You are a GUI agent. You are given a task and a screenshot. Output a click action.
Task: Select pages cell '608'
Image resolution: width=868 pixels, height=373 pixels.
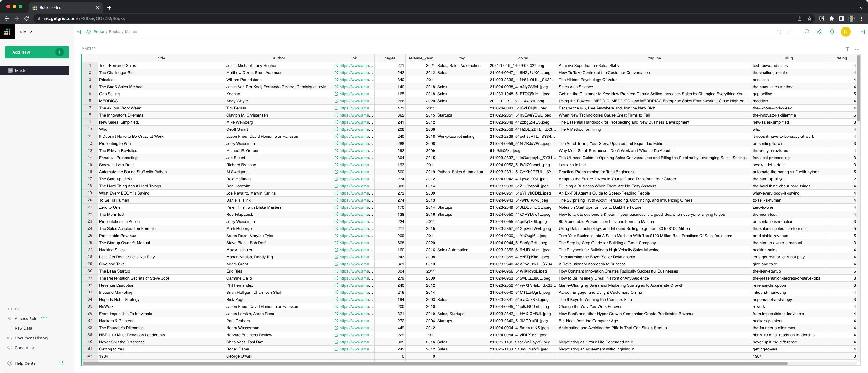click(390, 243)
